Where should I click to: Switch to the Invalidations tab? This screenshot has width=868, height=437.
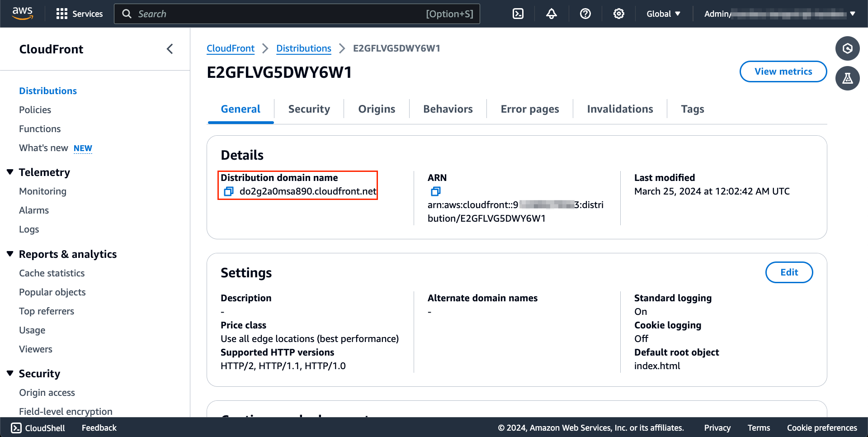(620, 109)
